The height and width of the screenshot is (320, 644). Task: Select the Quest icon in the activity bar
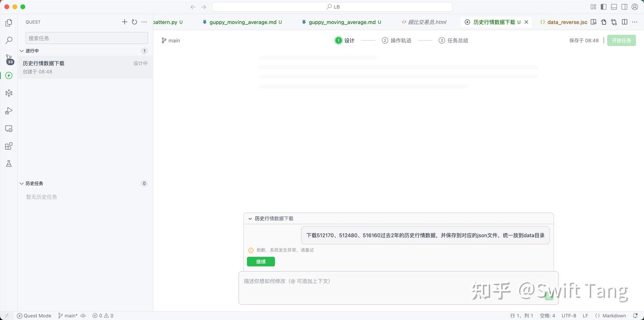pyautogui.click(x=8, y=76)
